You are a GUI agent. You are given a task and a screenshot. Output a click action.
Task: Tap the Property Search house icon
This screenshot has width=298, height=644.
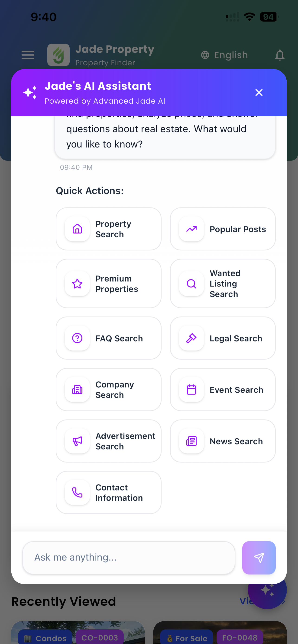tap(77, 229)
